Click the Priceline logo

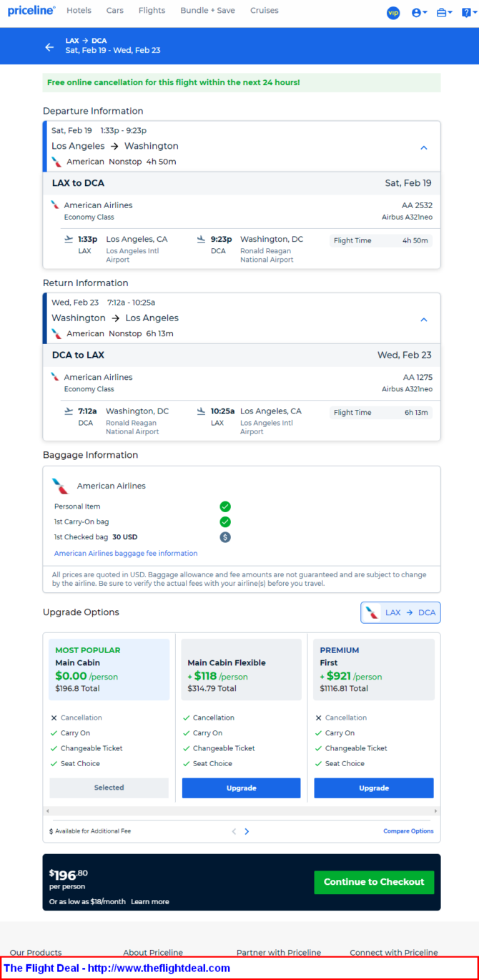pos(31,11)
